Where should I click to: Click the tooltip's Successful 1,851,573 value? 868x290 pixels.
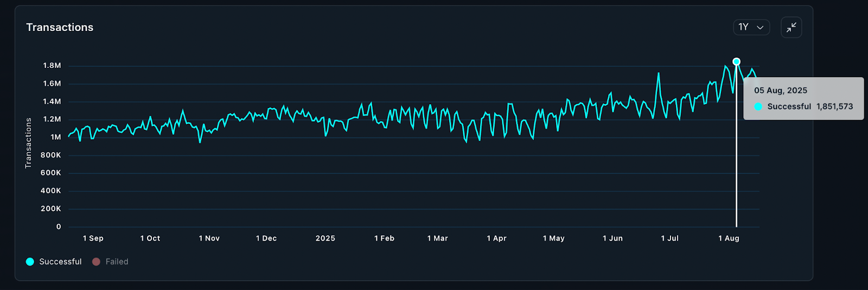click(x=834, y=106)
